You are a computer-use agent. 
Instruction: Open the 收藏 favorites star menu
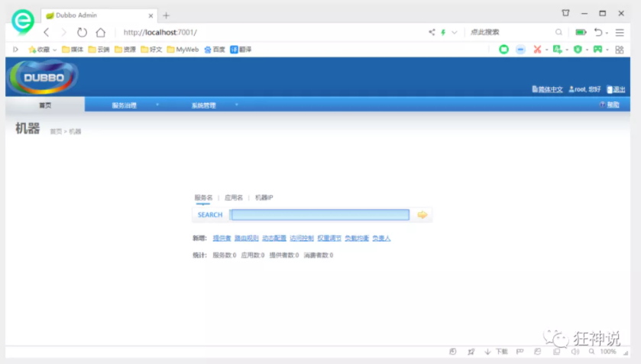click(43, 50)
